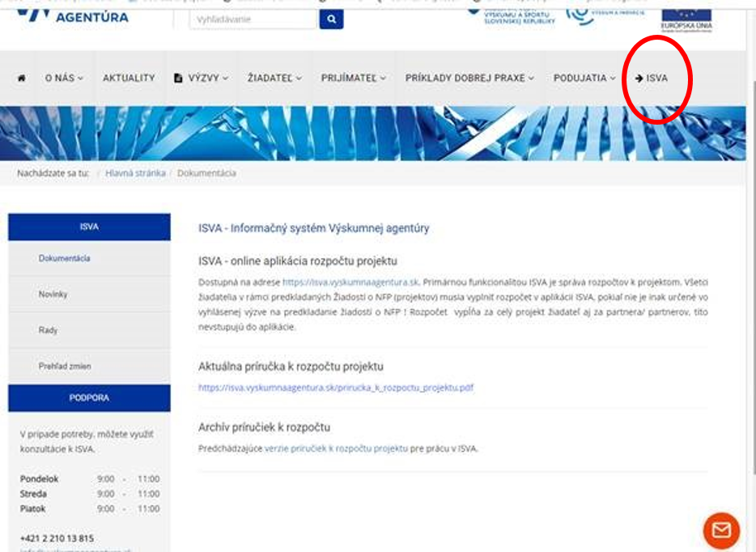Screen dimensions: 756x552
Task: Open the AKTUALITY menu item
Action: 128,79
